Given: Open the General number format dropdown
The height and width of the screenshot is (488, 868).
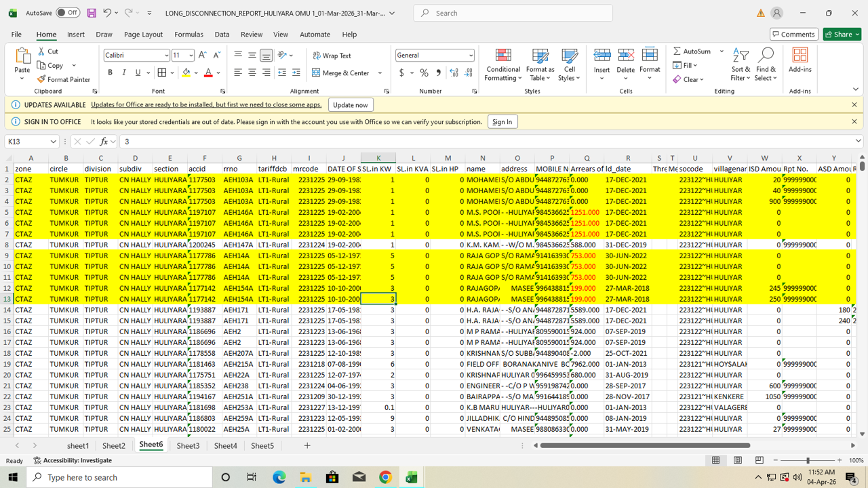Looking at the screenshot, I should pos(470,56).
